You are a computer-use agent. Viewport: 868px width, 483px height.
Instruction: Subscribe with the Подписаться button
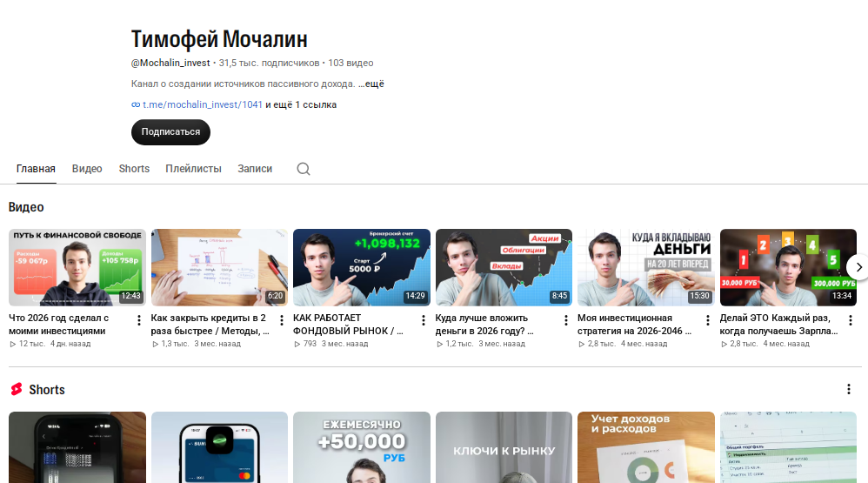coord(170,132)
